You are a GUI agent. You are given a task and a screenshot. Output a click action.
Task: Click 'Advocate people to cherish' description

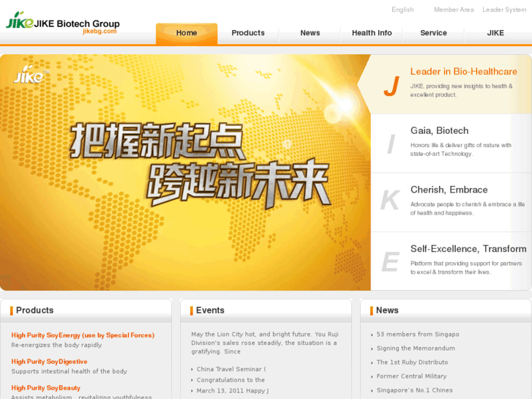click(x=468, y=209)
